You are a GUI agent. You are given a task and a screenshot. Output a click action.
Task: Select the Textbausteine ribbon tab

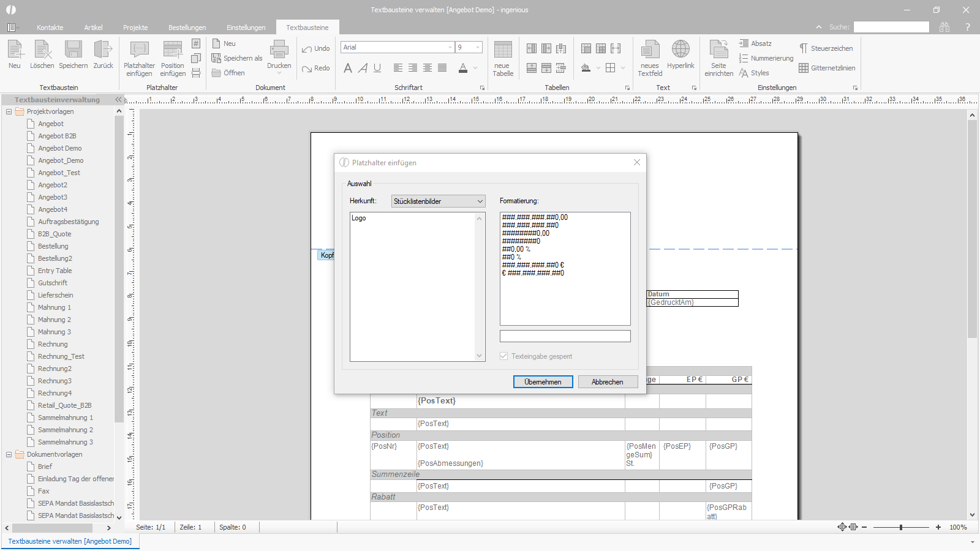(307, 28)
